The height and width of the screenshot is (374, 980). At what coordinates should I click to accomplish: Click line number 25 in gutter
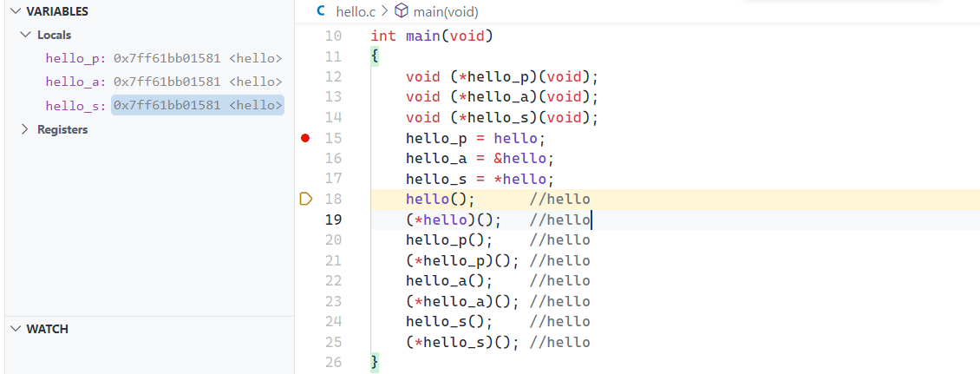pos(334,343)
